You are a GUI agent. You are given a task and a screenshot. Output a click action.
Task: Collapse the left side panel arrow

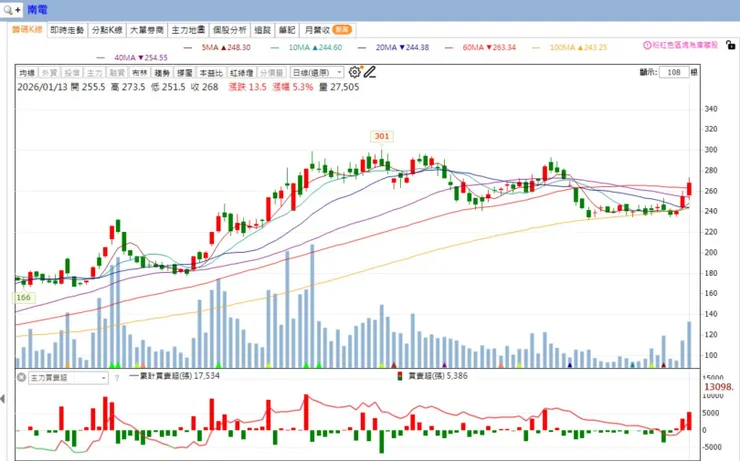click(3, 399)
